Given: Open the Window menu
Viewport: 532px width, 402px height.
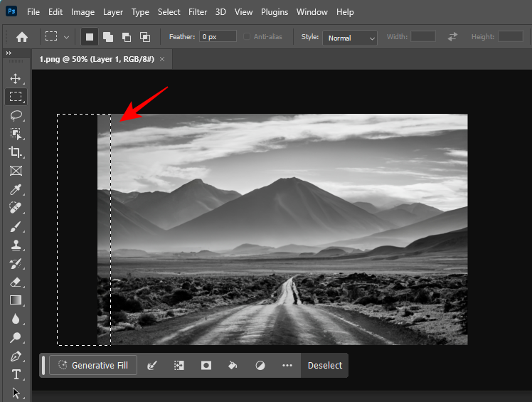Looking at the screenshot, I should [x=312, y=12].
